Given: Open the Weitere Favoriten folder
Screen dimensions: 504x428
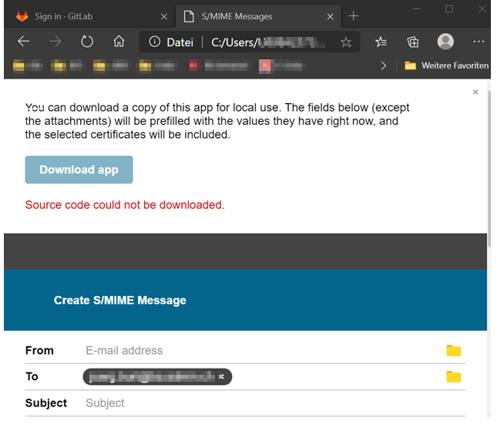Looking at the screenshot, I should (447, 66).
